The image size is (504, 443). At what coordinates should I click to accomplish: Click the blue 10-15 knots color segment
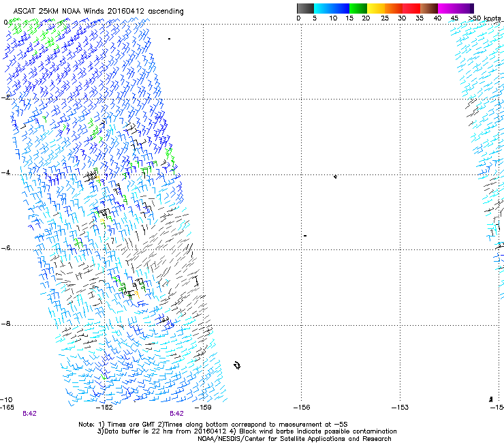[340, 8]
